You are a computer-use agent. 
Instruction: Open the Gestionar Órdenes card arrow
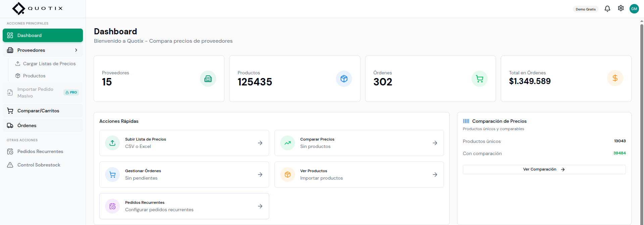(x=260, y=175)
